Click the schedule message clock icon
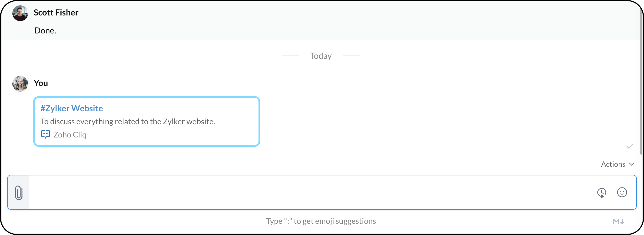Viewport: 644px width, 235px height. tap(602, 193)
